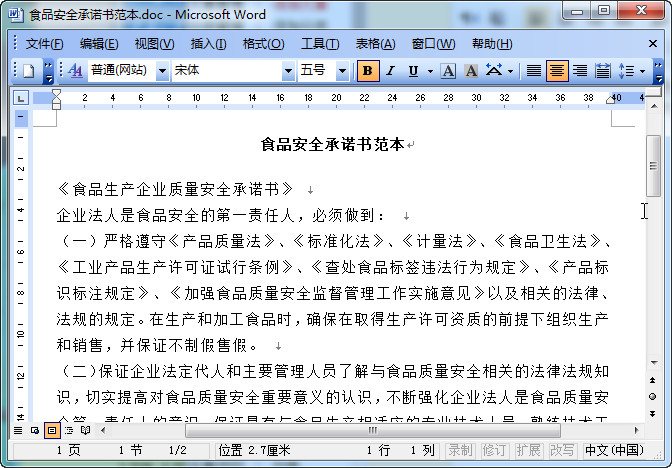Open the 格式(O) menu
The image size is (672, 468).
(263, 44)
